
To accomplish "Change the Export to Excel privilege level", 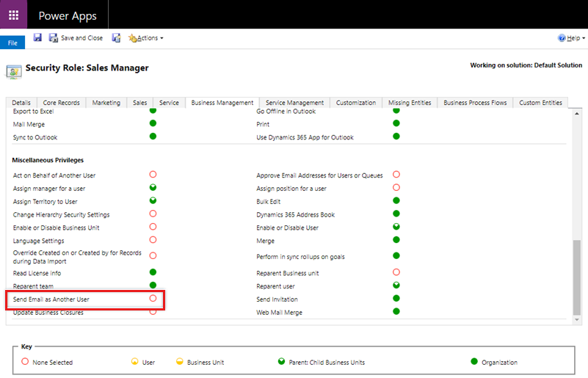I will [153, 111].
